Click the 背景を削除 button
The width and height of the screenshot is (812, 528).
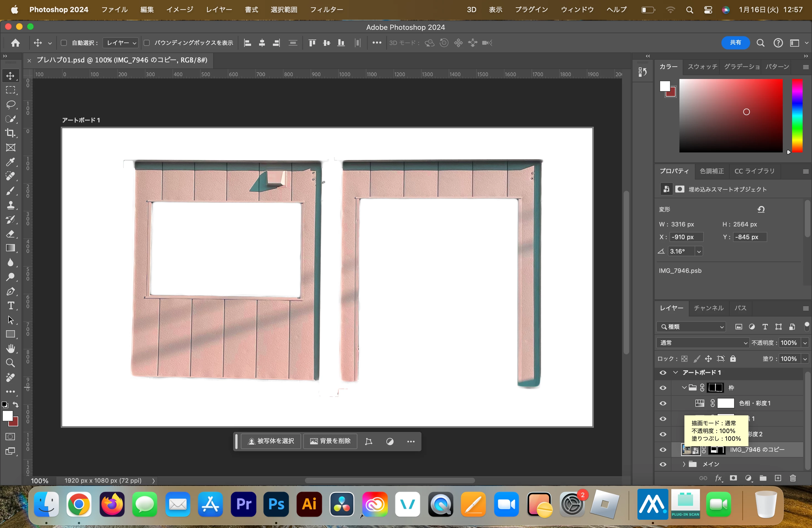click(x=330, y=441)
